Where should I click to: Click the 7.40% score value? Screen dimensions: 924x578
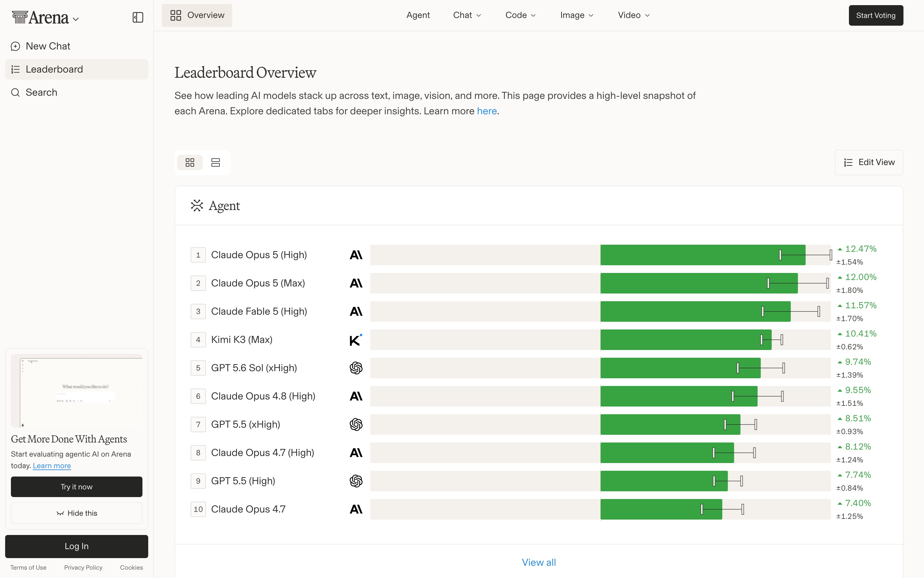[x=858, y=504]
